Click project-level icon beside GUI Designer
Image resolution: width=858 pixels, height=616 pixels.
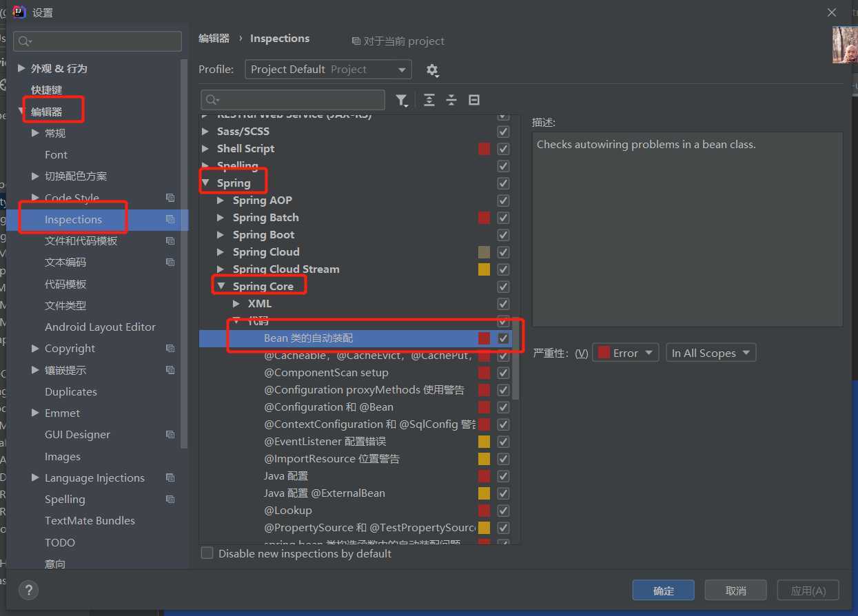tap(170, 434)
